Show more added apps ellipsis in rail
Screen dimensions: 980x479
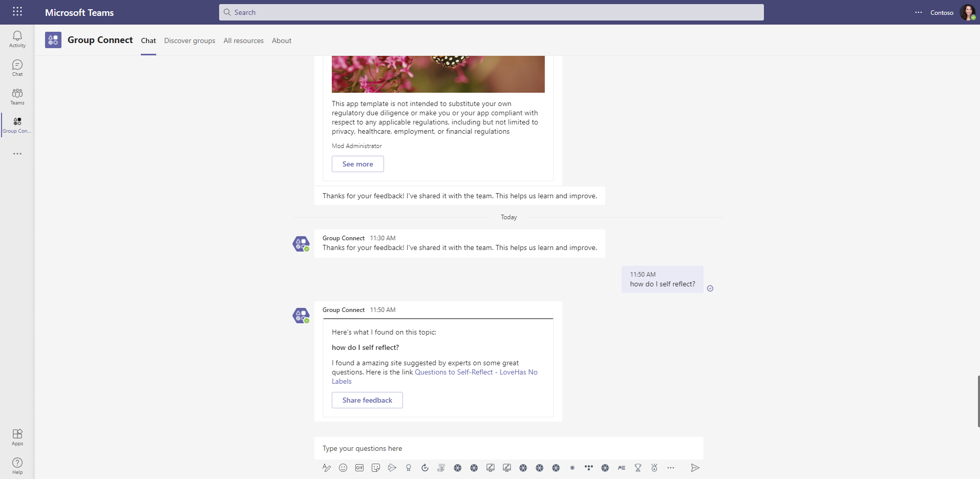[17, 154]
